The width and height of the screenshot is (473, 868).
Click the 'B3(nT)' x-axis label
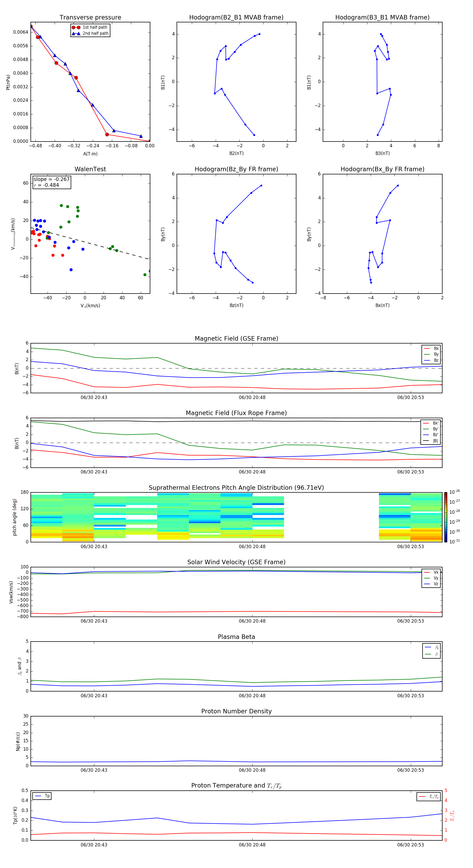(382, 153)
